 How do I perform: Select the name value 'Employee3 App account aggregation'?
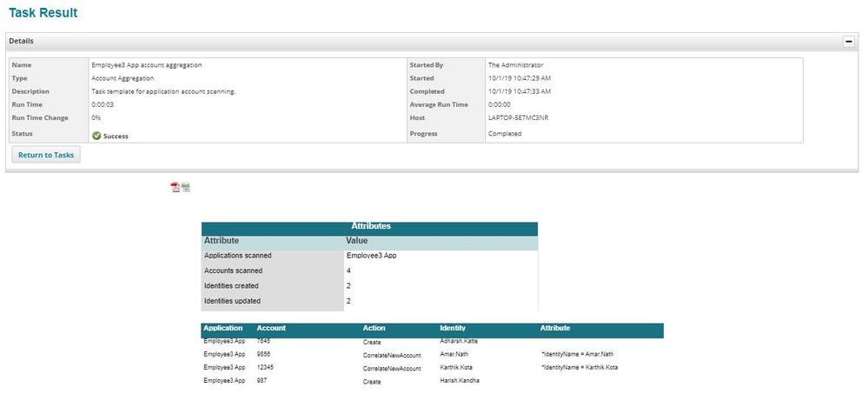(x=147, y=64)
